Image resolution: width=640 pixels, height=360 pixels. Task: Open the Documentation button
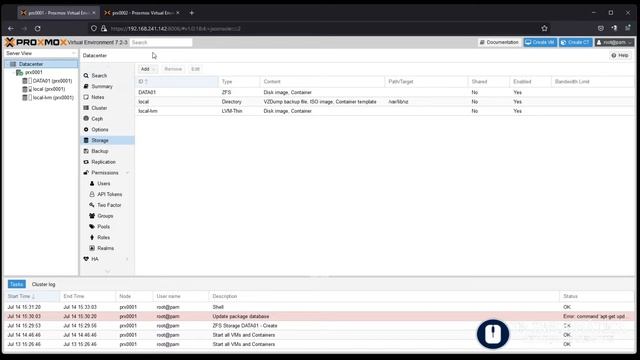[x=499, y=42]
